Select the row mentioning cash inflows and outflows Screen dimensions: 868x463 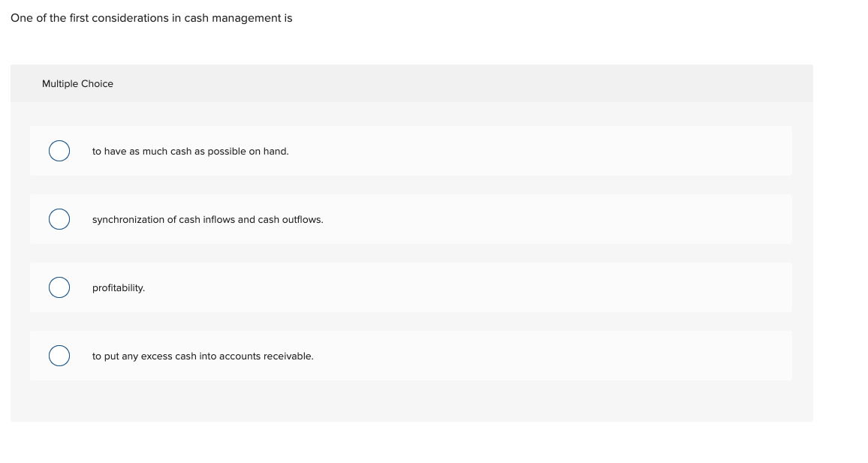[207, 219]
